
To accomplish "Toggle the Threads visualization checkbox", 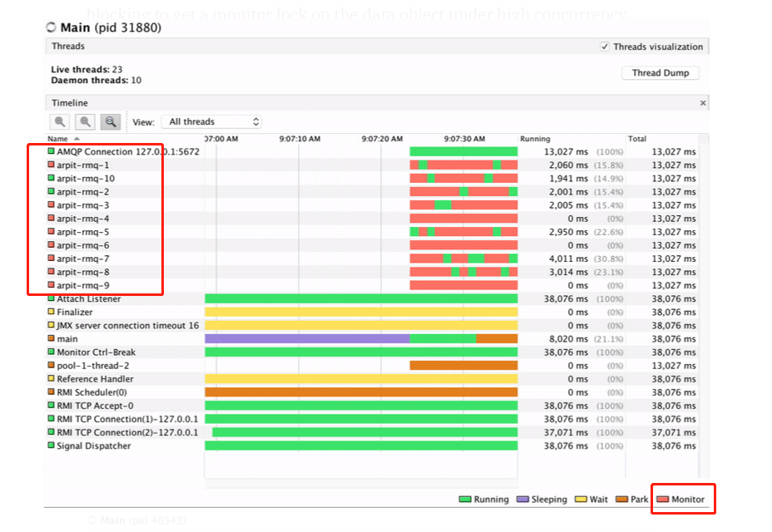I will [605, 47].
